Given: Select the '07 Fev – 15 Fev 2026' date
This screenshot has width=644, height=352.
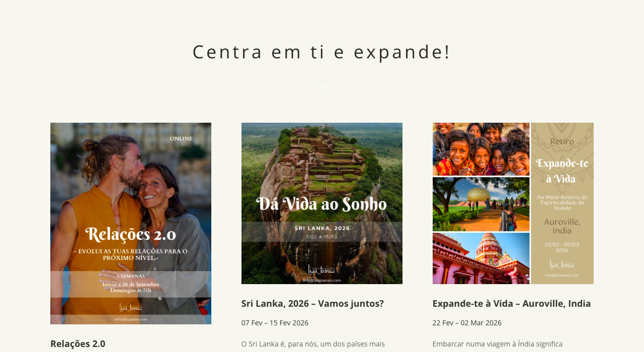Looking at the screenshot, I should [x=275, y=323].
